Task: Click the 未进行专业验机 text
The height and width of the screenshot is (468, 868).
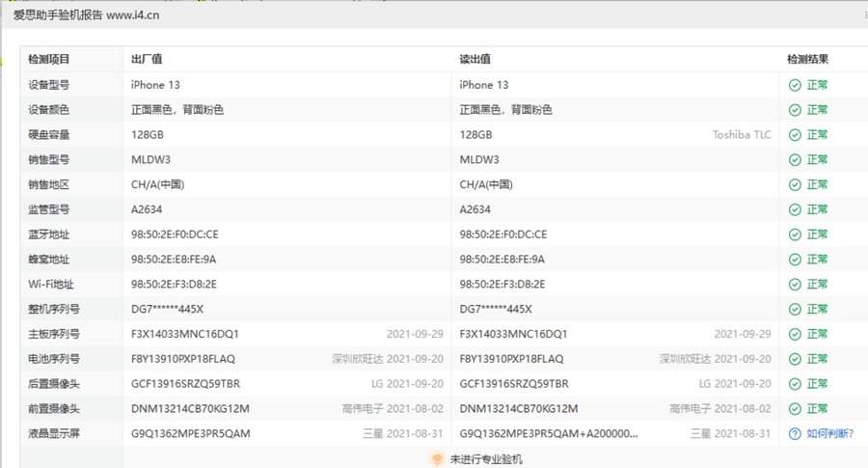Action: tap(486, 459)
